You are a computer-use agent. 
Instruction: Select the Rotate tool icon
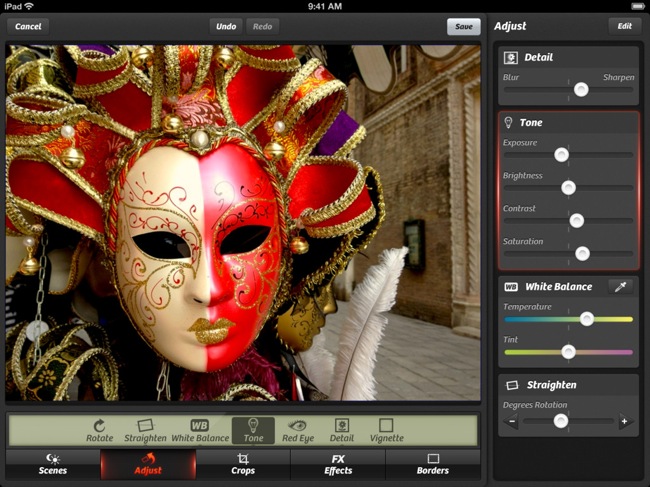[99, 430]
